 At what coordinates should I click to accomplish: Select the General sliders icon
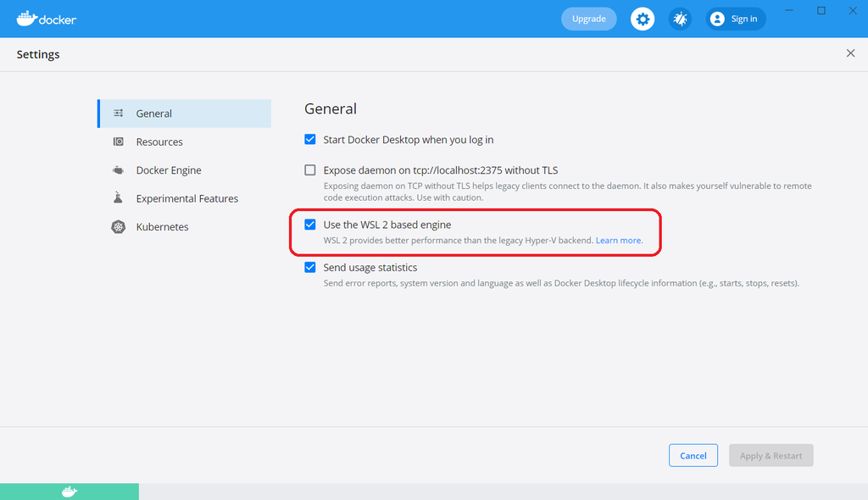120,113
